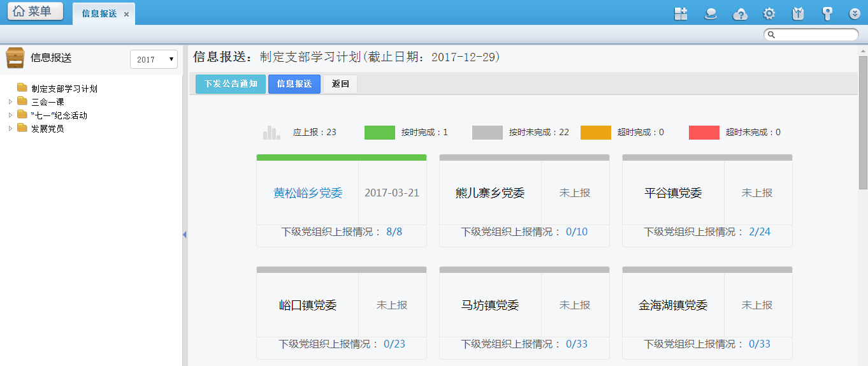The width and height of the screenshot is (868, 366).
Task: Expand the 发展党员 tree node
Action: [x=10, y=129]
